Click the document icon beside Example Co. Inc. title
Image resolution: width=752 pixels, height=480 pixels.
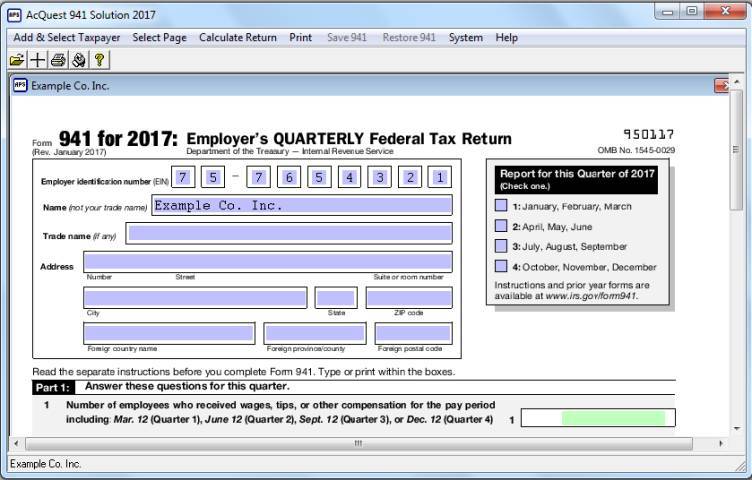pos(20,85)
